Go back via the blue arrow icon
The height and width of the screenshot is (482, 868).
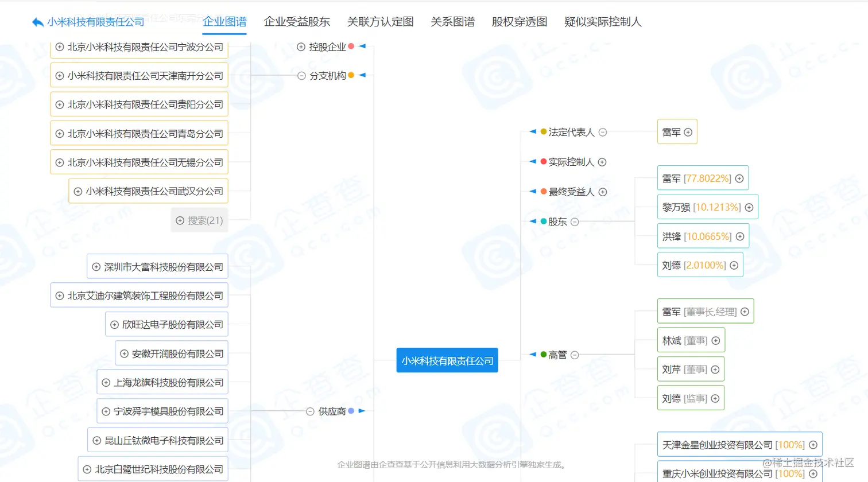(x=38, y=22)
